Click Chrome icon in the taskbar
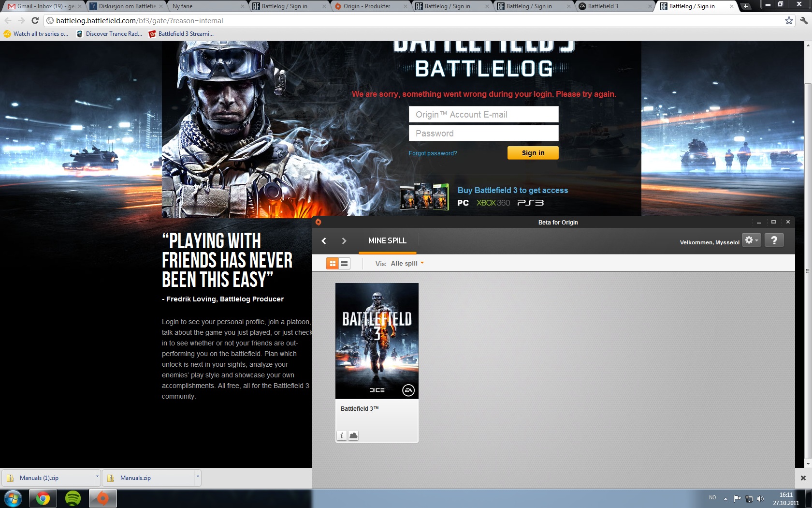The height and width of the screenshot is (508, 812). pyautogui.click(x=43, y=498)
